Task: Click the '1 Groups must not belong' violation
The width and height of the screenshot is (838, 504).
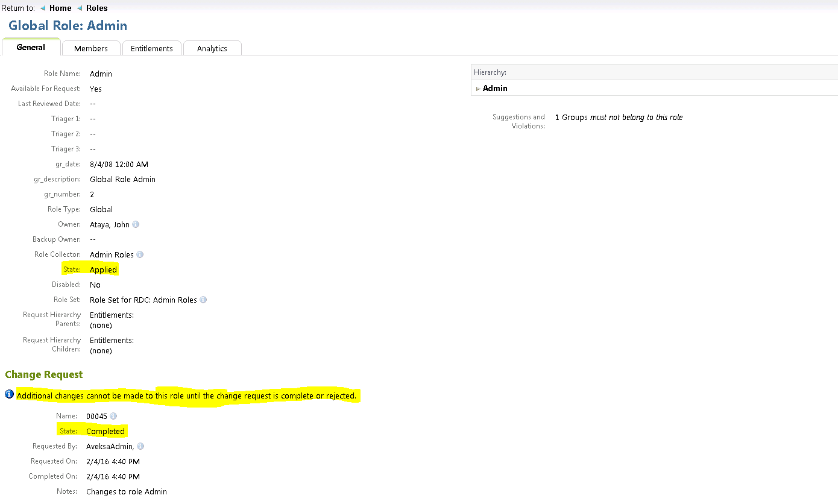Action: (619, 117)
